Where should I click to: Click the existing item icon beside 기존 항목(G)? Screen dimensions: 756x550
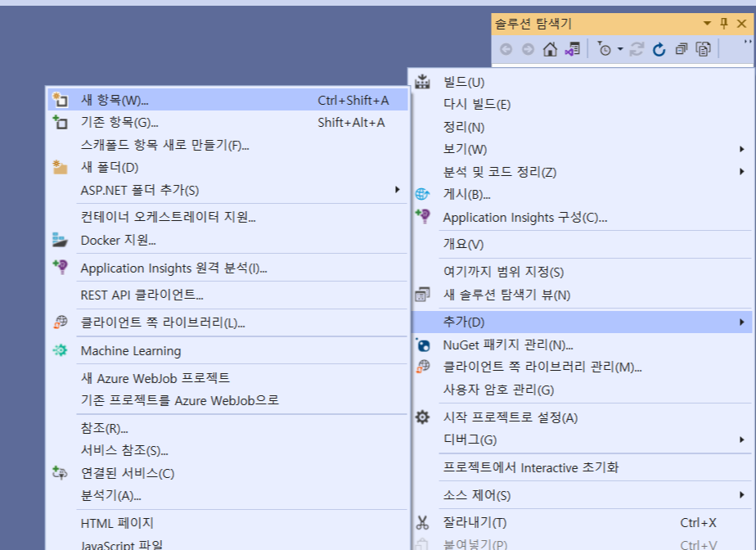pos(61,122)
